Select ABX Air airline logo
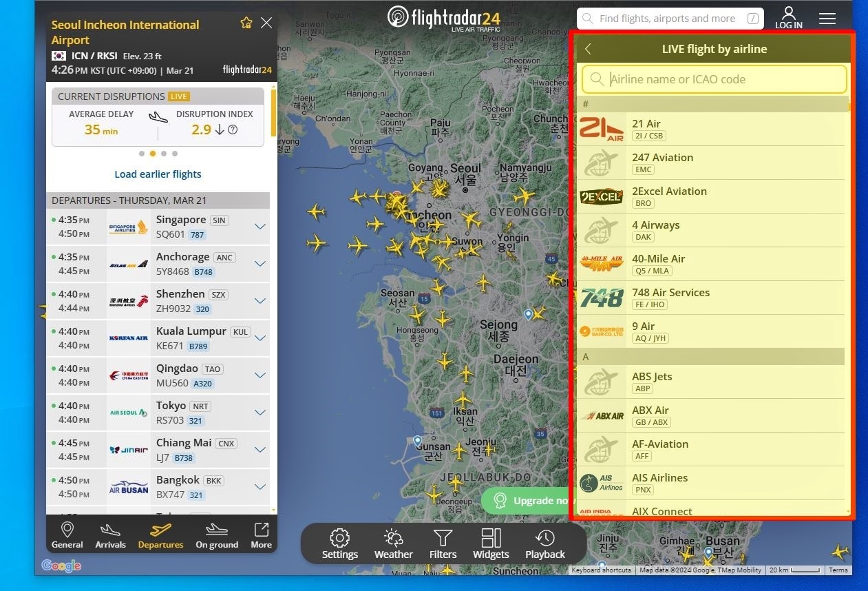This screenshot has width=868, height=591. tap(602, 416)
